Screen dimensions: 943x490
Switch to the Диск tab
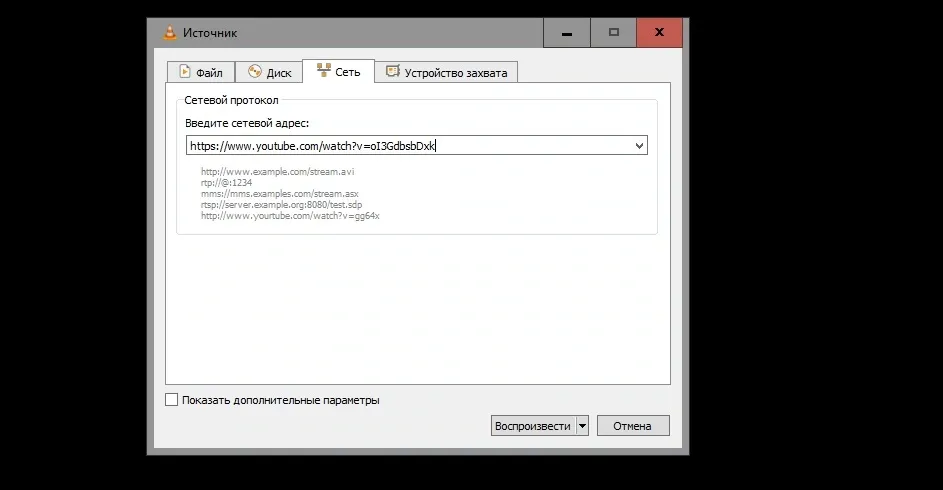[269, 72]
